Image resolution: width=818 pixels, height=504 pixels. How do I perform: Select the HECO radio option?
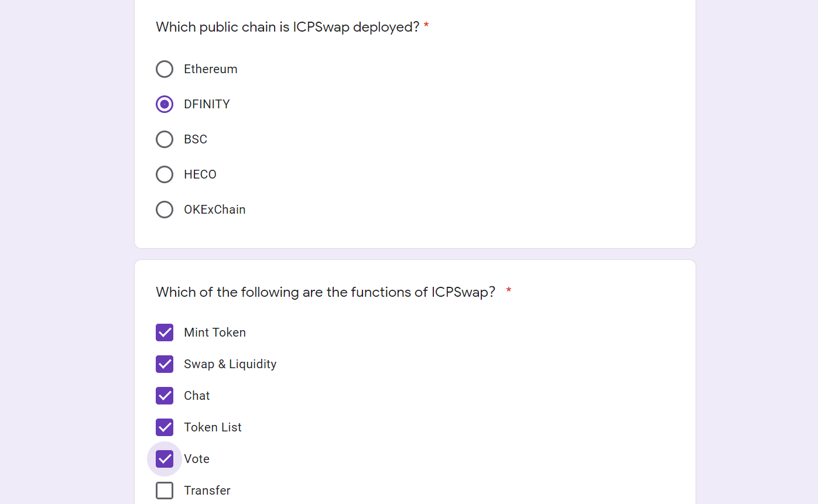pyautogui.click(x=165, y=174)
